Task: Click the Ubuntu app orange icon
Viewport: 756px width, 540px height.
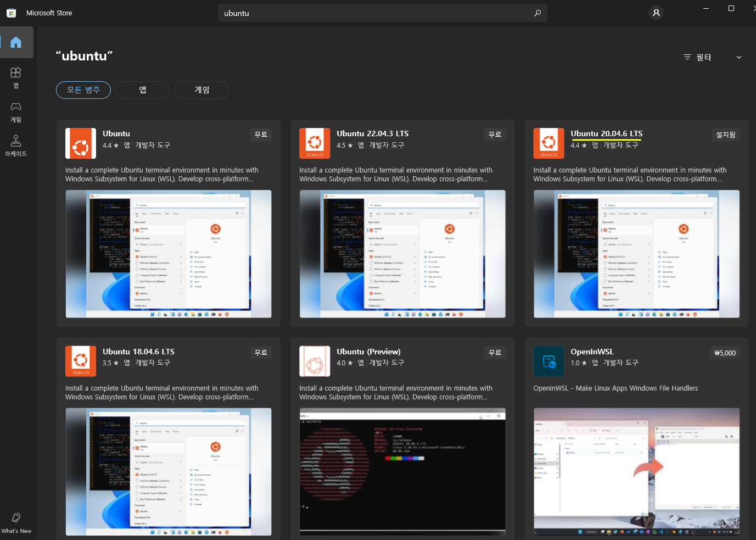Action: coord(81,143)
